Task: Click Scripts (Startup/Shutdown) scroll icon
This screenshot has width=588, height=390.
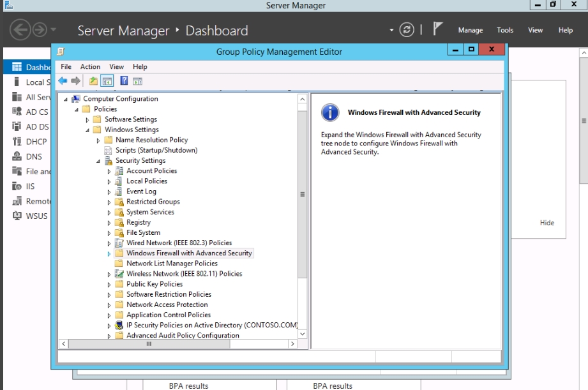Action: click(108, 151)
